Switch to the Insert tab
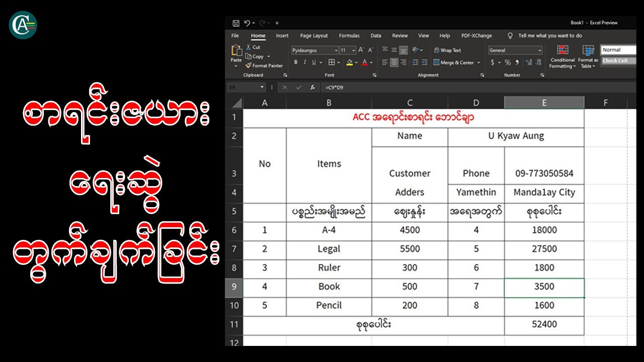 click(x=282, y=36)
